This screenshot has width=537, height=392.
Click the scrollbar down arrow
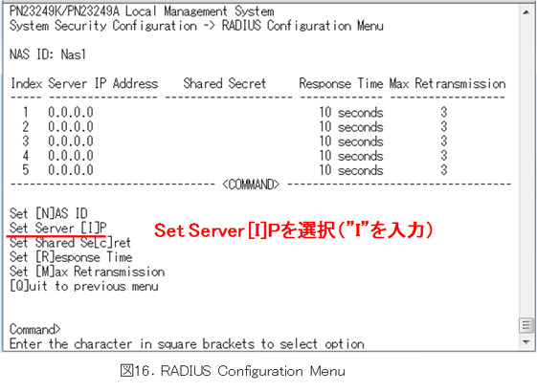(x=526, y=341)
